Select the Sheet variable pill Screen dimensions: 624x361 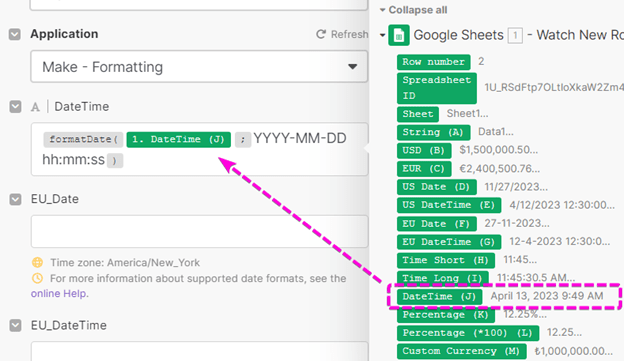point(418,114)
